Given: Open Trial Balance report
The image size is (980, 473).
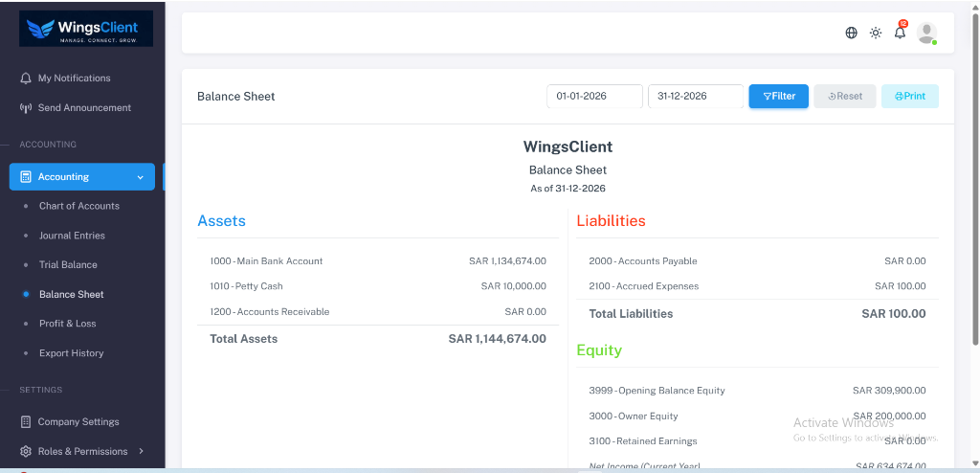Looking at the screenshot, I should 68,264.
